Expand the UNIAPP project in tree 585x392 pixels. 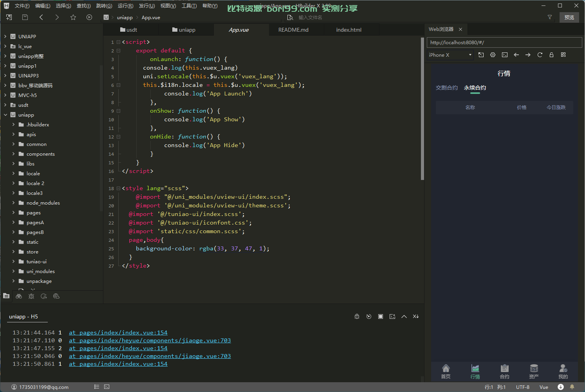(x=5, y=36)
